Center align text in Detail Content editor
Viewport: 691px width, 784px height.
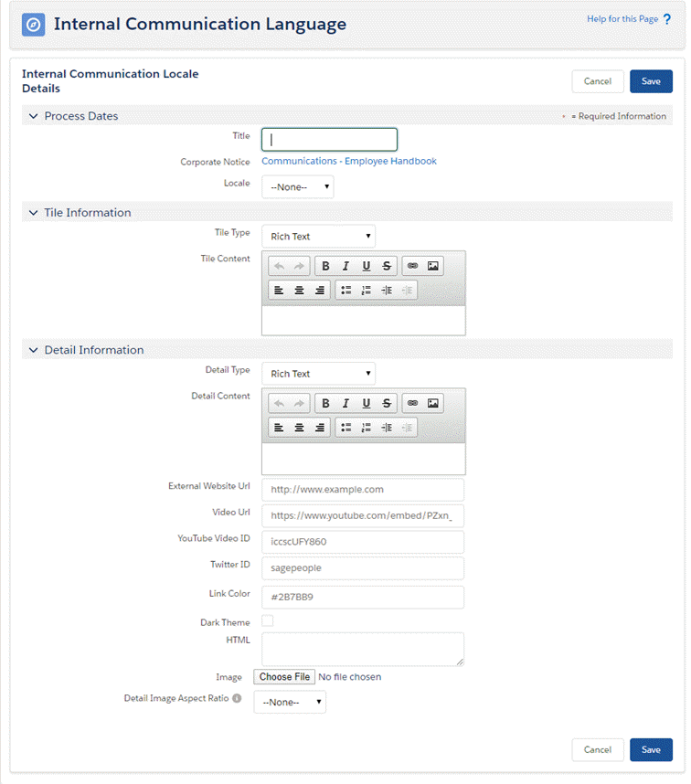pyautogui.click(x=299, y=427)
